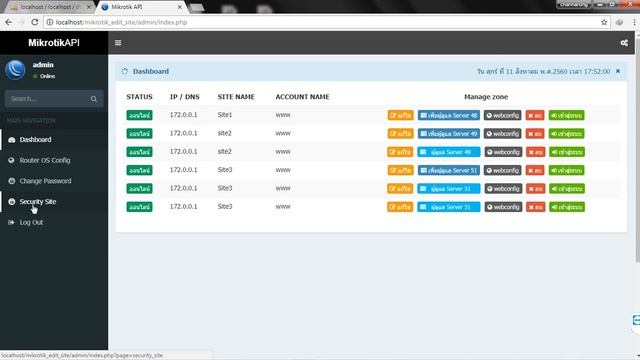Open the Chrome menu dots icon
Screen dimensions: 640x360
coord(634,22)
